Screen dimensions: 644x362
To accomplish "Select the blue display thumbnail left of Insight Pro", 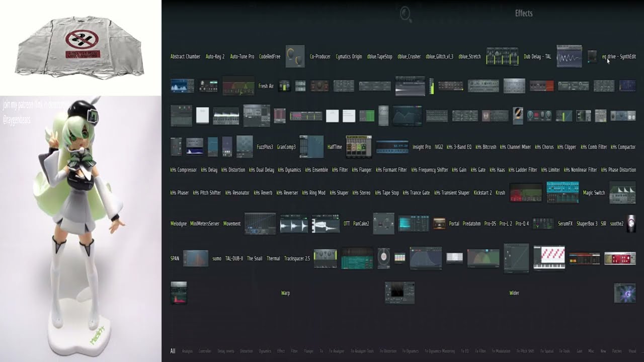I will 392,147.
